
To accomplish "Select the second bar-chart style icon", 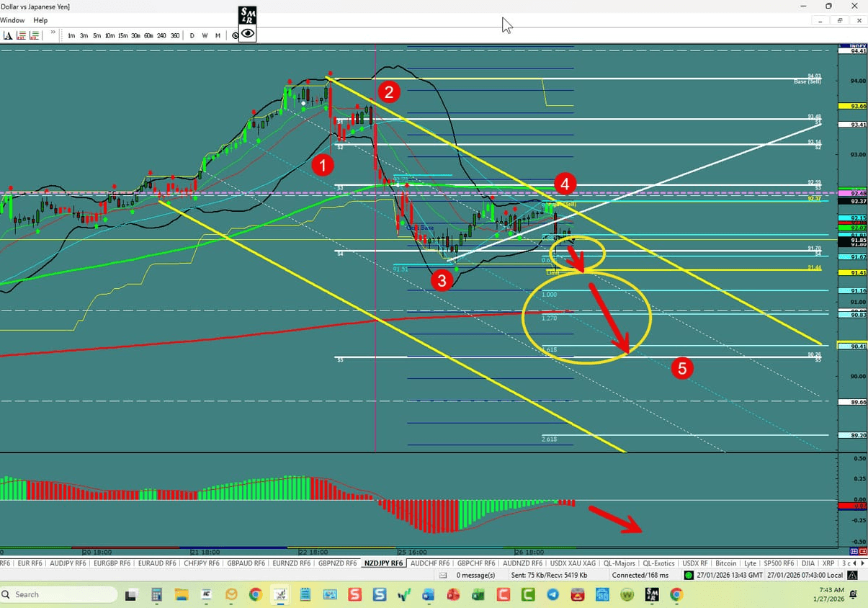I will pos(34,35).
